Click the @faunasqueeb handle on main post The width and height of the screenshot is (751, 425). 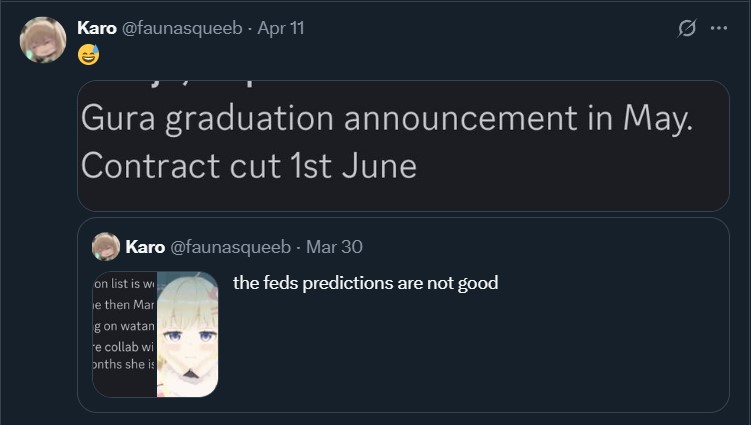pyautogui.click(x=182, y=28)
